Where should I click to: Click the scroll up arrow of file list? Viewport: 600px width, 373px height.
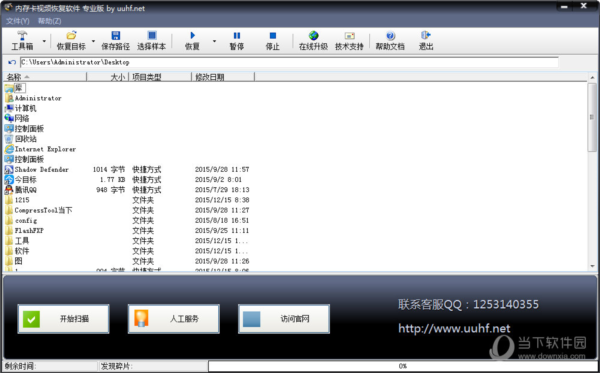592,78
